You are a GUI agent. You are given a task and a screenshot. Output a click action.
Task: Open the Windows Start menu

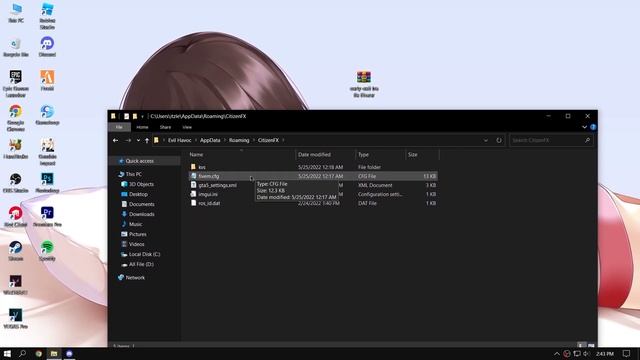pyautogui.click(x=7, y=353)
